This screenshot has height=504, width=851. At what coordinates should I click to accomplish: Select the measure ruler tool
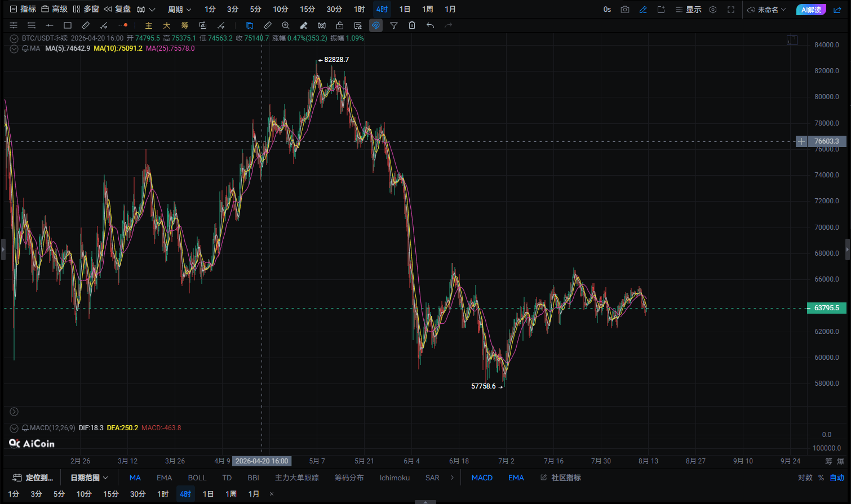pos(268,25)
